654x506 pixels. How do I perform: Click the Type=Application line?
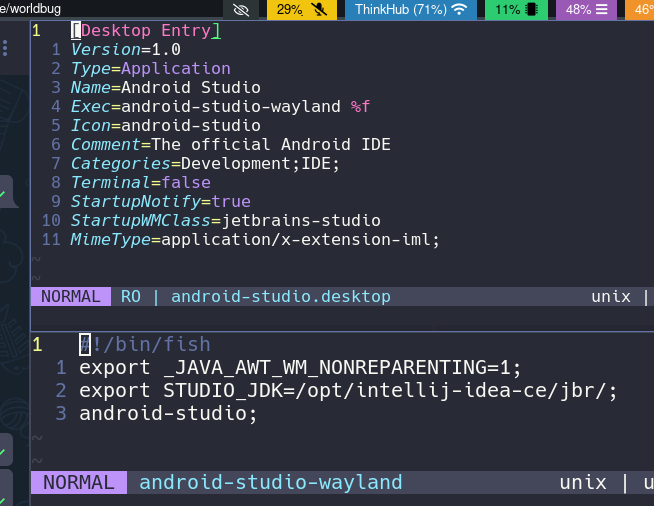151,68
